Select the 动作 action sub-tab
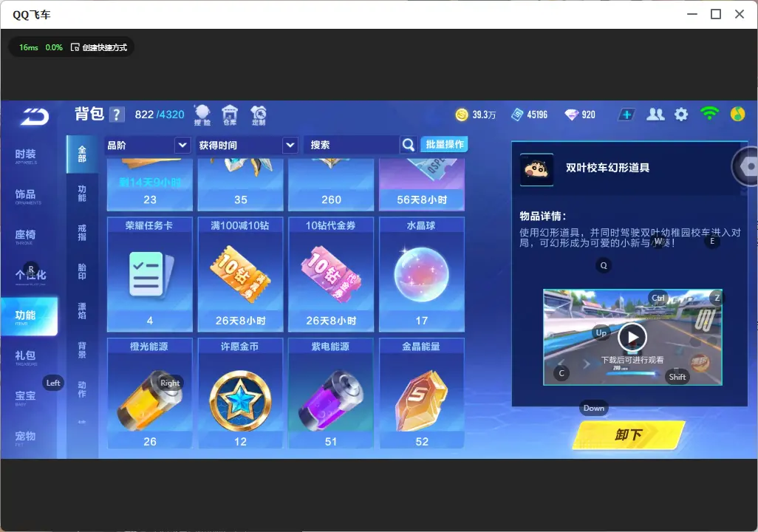This screenshot has width=758, height=532. coord(82,389)
